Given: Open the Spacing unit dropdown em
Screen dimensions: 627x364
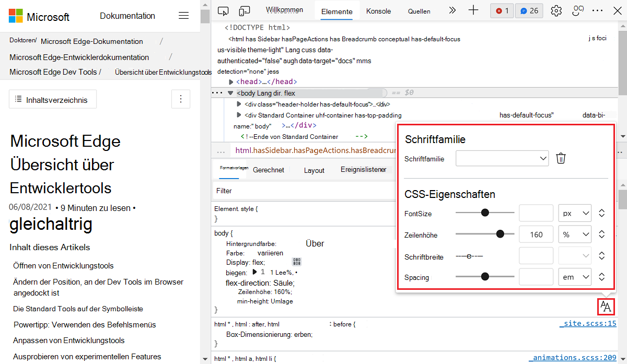Looking at the screenshot, I should pyautogui.click(x=575, y=277).
